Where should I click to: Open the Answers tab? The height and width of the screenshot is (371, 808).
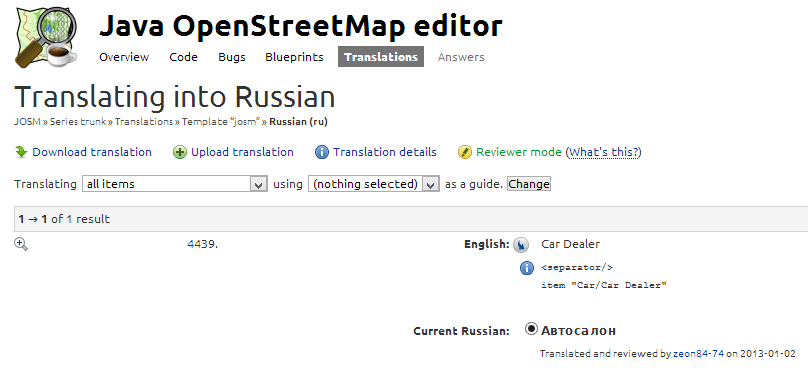(x=461, y=57)
